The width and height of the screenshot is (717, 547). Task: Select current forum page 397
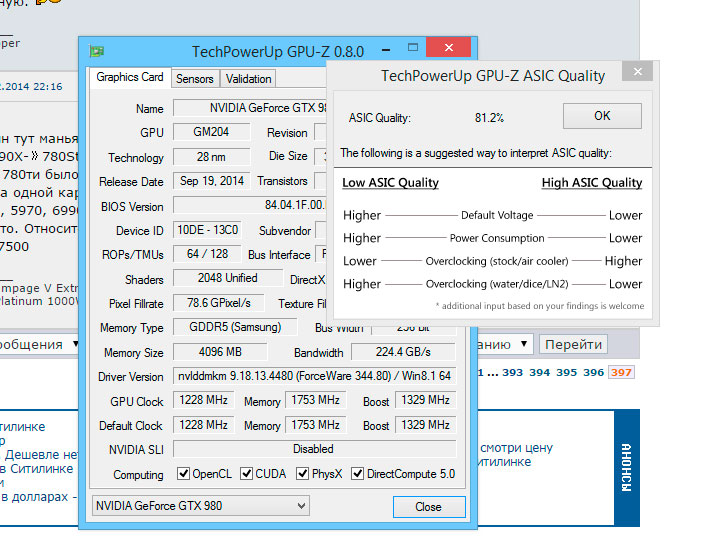(621, 373)
